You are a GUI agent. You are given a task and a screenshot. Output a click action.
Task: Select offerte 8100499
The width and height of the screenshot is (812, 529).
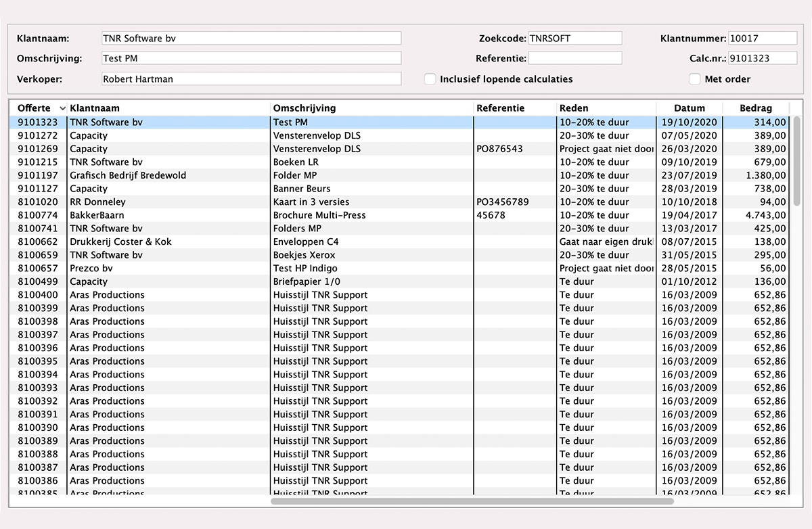(37, 281)
